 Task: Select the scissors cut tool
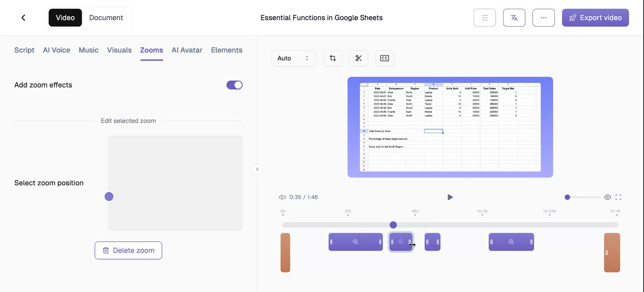(x=359, y=58)
